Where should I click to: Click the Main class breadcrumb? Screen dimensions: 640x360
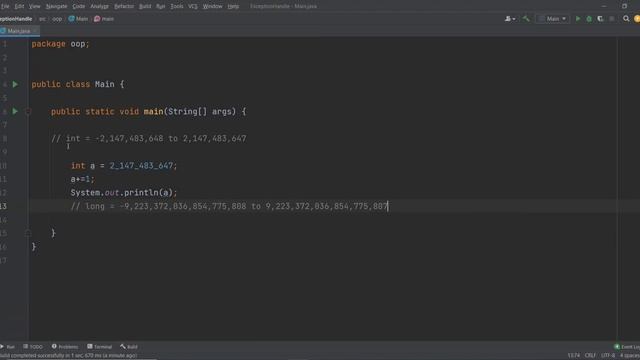click(x=78, y=19)
